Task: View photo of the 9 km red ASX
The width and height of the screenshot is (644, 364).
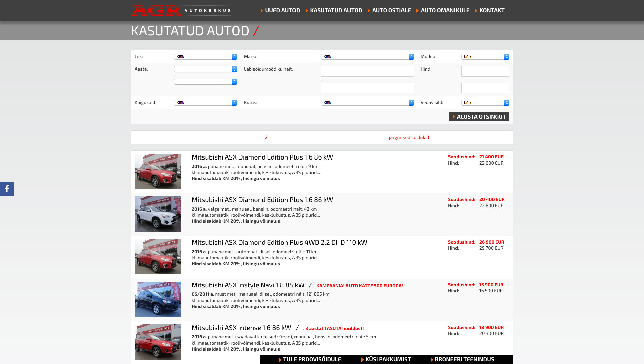Action: click(158, 171)
